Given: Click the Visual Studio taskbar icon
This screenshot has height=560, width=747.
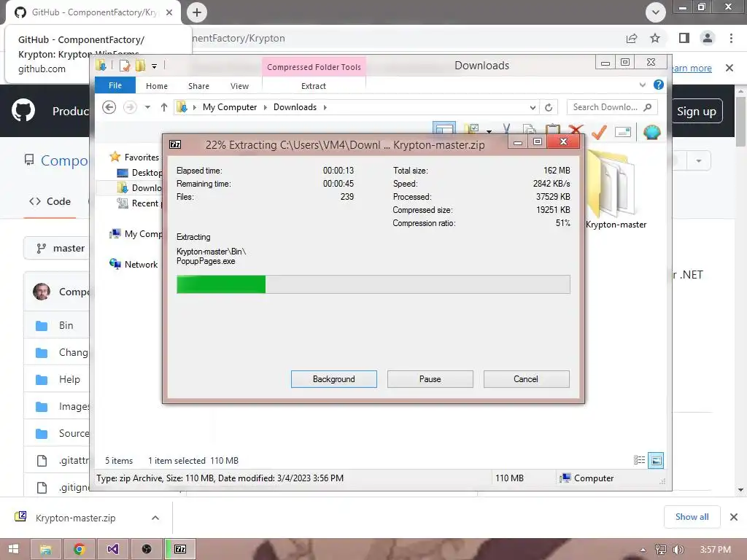Looking at the screenshot, I should coord(113,549).
